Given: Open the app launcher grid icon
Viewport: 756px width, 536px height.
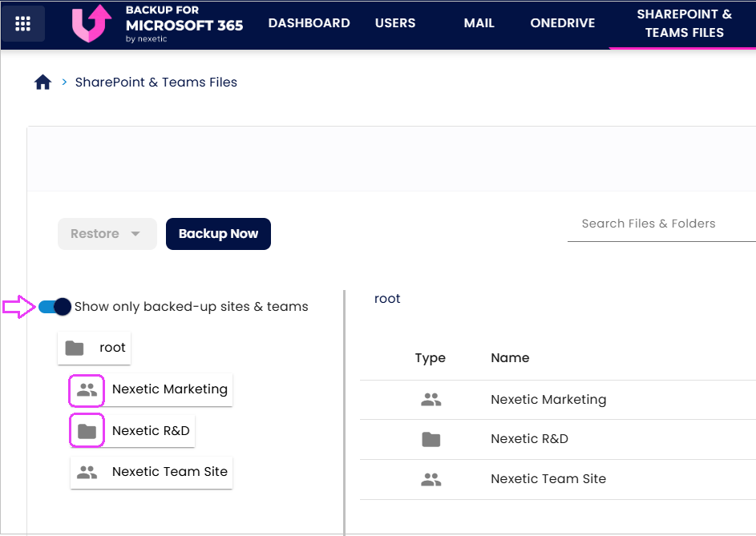Looking at the screenshot, I should click(x=22, y=23).
